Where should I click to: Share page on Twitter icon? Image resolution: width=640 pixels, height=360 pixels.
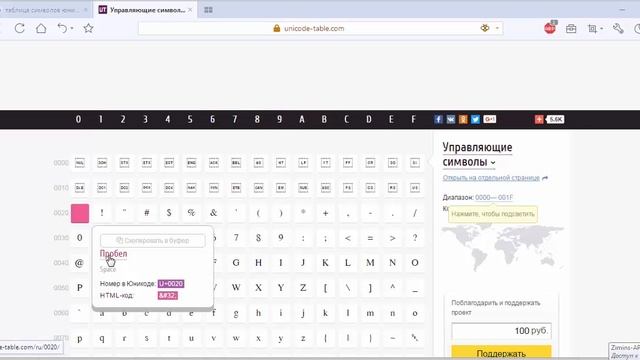475,119
